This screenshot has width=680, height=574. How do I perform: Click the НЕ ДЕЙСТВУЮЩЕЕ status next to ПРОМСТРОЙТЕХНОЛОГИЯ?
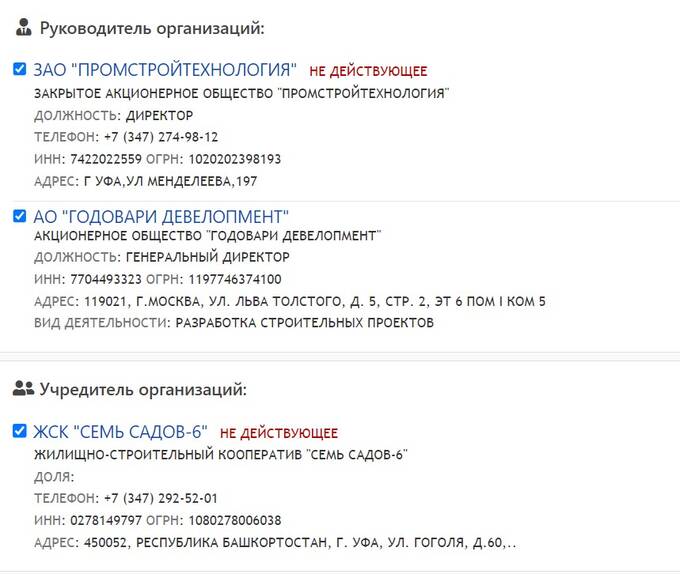(x=368, y=72)
